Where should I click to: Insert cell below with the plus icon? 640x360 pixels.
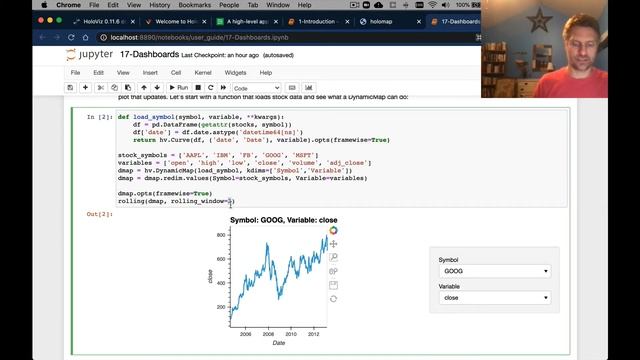coord(85,88)
